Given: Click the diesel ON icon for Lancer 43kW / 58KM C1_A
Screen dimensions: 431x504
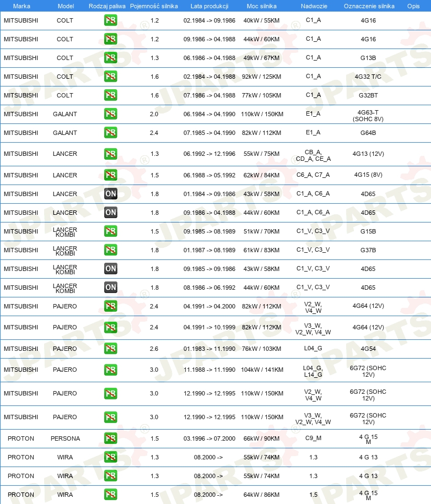Looking at the screenshot, I should [110, 193].
